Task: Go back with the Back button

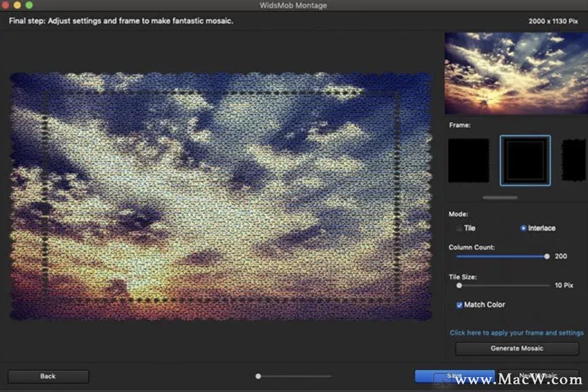Action: [x=48, y=376]
